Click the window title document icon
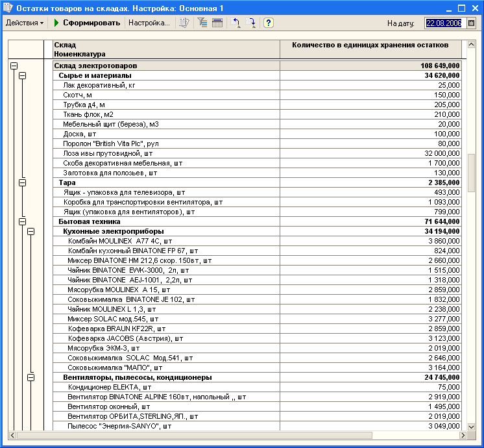 click(8, 8)
